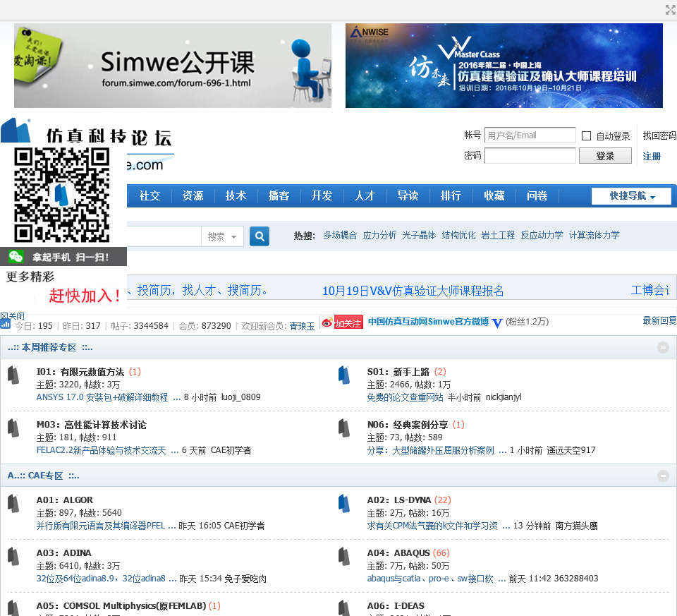Open the 社交 navigation tab
This screenshot has width=677, height=616.
tap(150, 195)
